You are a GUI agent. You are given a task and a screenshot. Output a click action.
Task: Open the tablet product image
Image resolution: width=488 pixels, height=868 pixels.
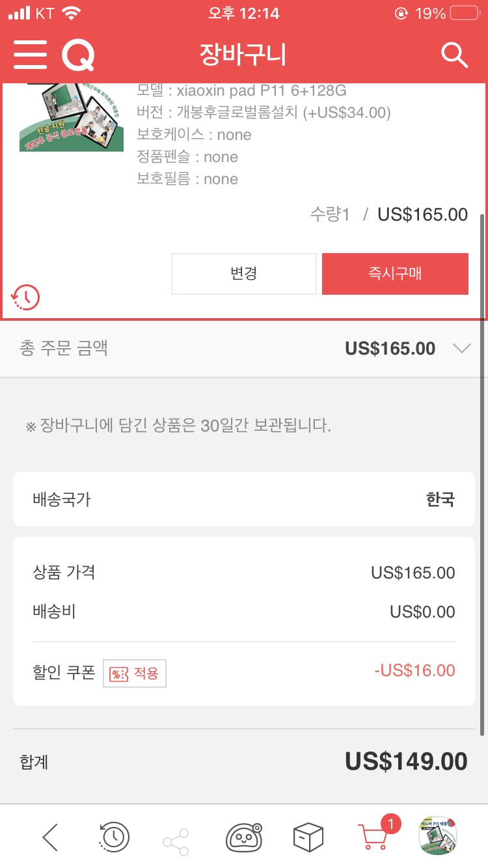point(72,117)
